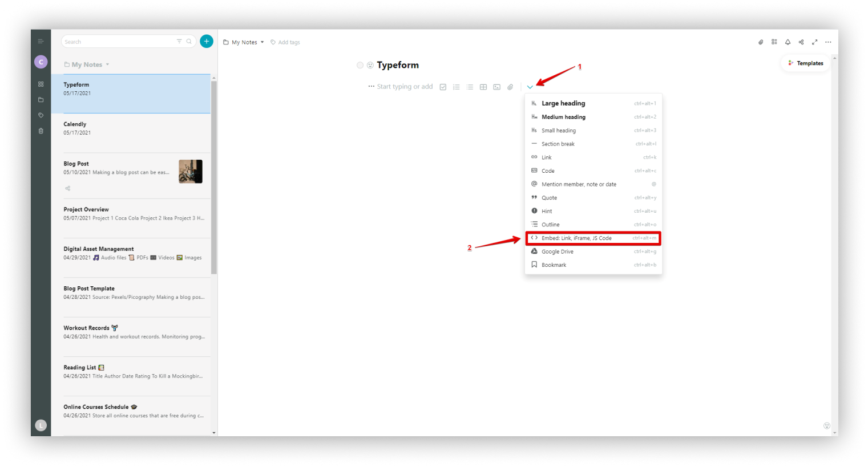Click the smiley feedback icon in the bottom-right corner
Screen dimensions: 868x467
(x=827, y=425)
